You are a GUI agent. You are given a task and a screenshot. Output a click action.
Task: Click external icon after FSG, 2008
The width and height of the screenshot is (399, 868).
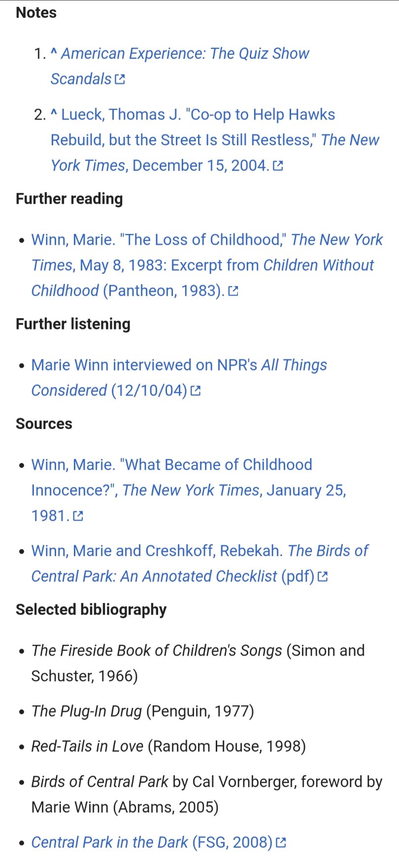tap(281, 843)
